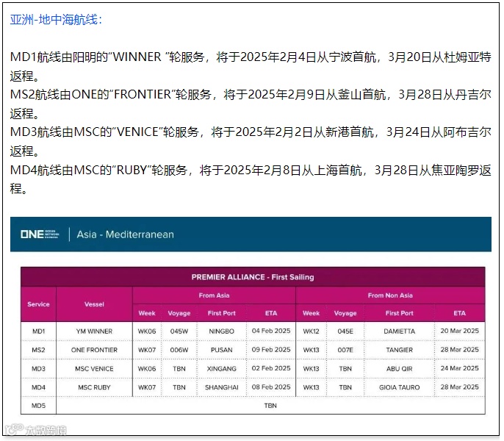Click the 24 Mar 2025 ETA cell
Viewport: 504px width, 441px height.
point(460,368)
